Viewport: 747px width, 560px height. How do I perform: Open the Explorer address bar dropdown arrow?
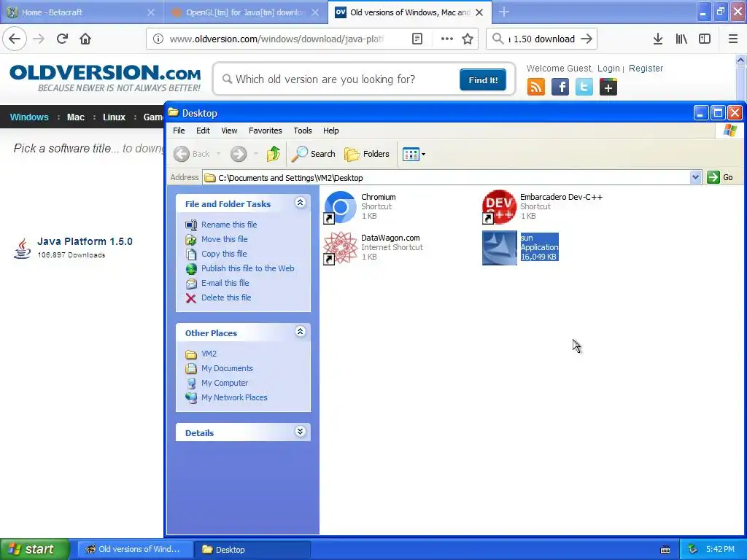point(695,177)
